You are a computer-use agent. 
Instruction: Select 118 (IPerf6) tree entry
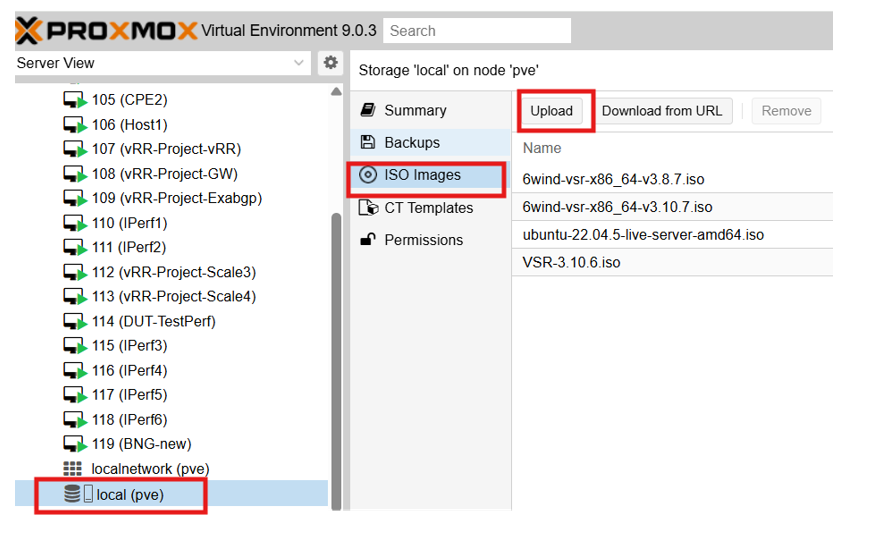[130, 420]
